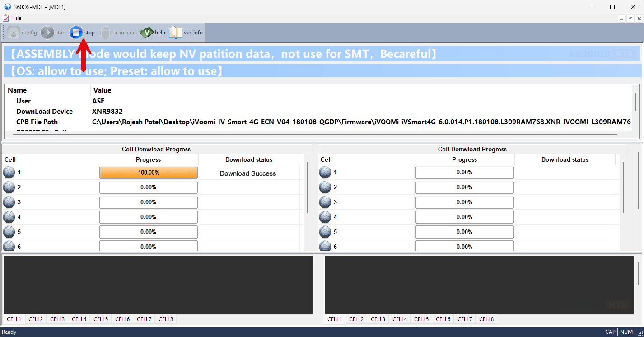Screen dimensions: 644x337
Task: Click the scan_port android icon
Action: (105, 33)
